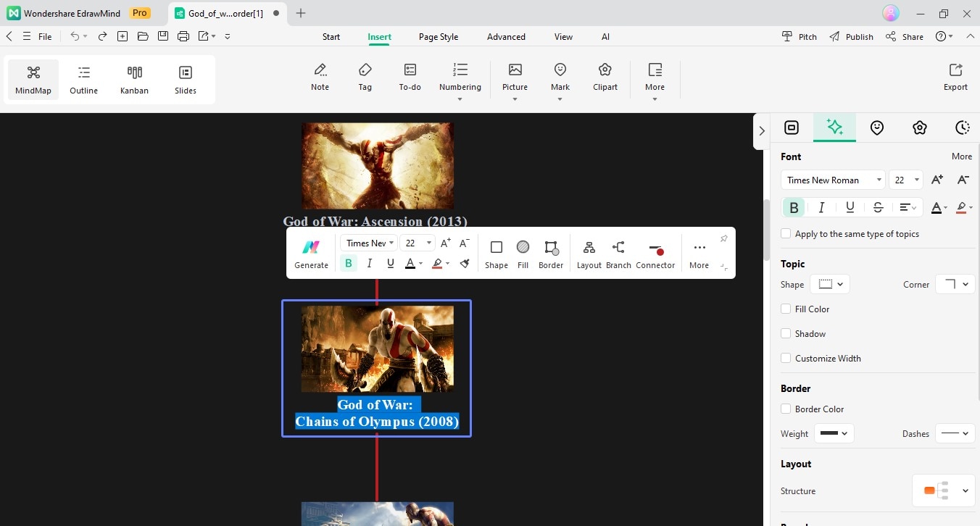Open the Advanced ribbon tab
Image resolution: width=980 pixels, height=526 pixels.
coord(506,37)
